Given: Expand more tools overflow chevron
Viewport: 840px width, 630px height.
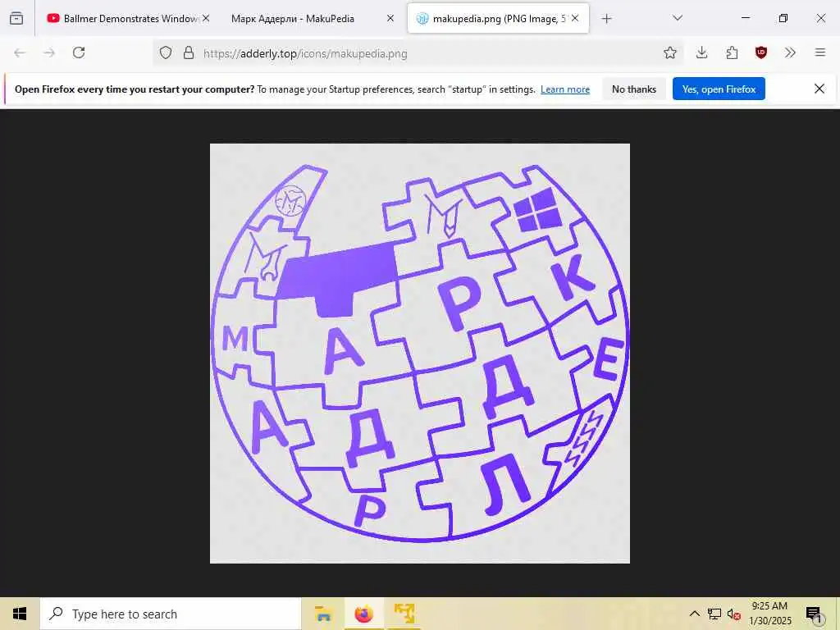Looking at the screenshot, I should [x=790, y=52].
